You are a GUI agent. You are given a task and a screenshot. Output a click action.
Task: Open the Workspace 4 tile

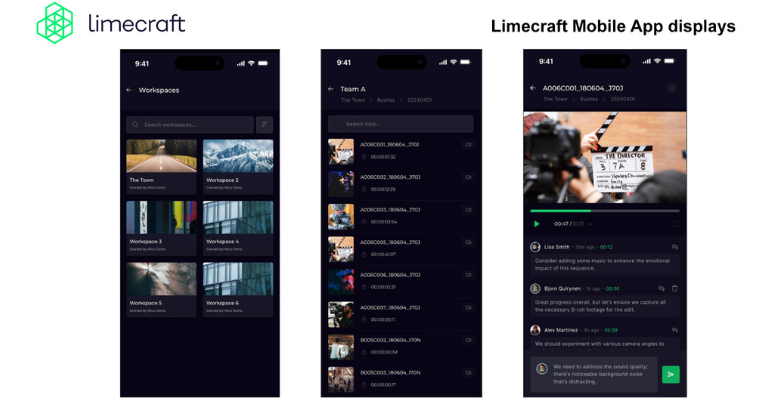[238, 218]
